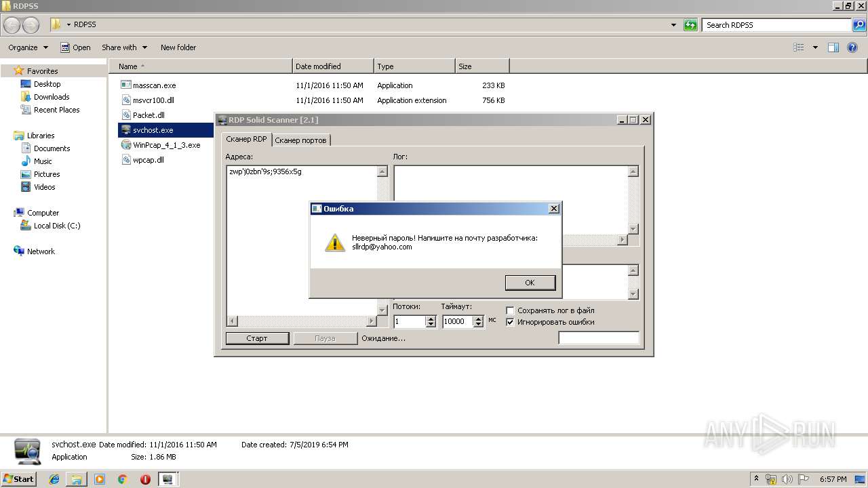
Task: Select masscan.exe file icon
Action: tap(125, 85)
